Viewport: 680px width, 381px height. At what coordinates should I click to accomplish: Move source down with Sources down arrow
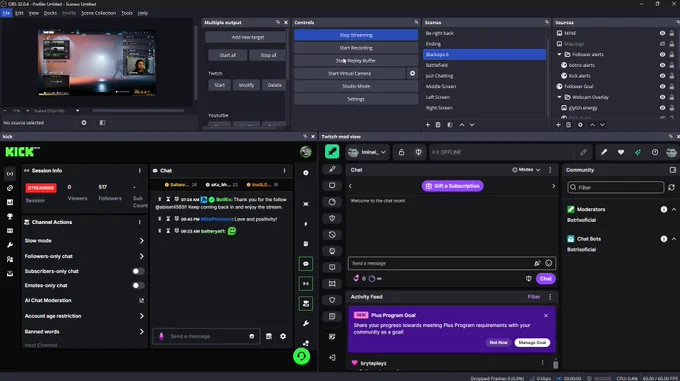point(602,125)
